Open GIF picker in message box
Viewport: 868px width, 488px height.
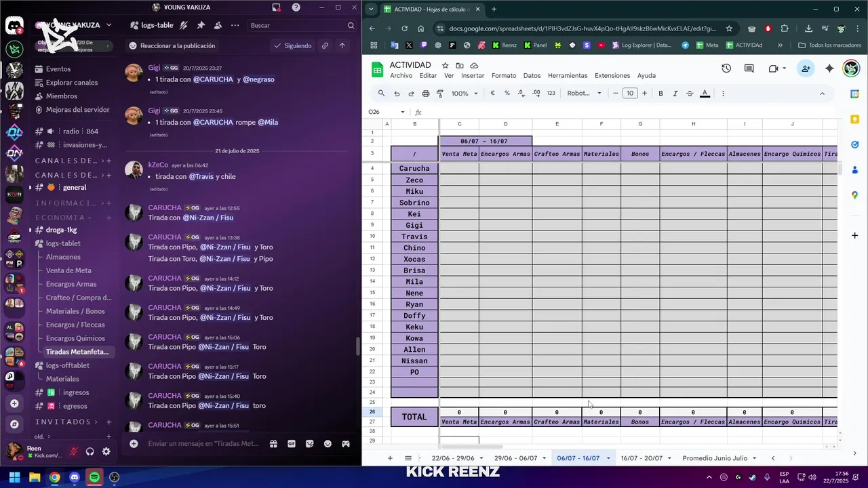pos(292,444)
